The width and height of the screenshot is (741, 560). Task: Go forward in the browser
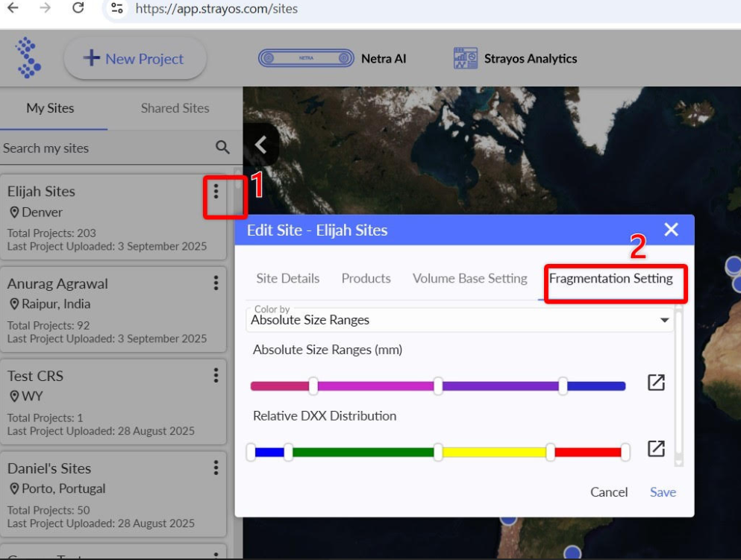[x=45, y=8]
